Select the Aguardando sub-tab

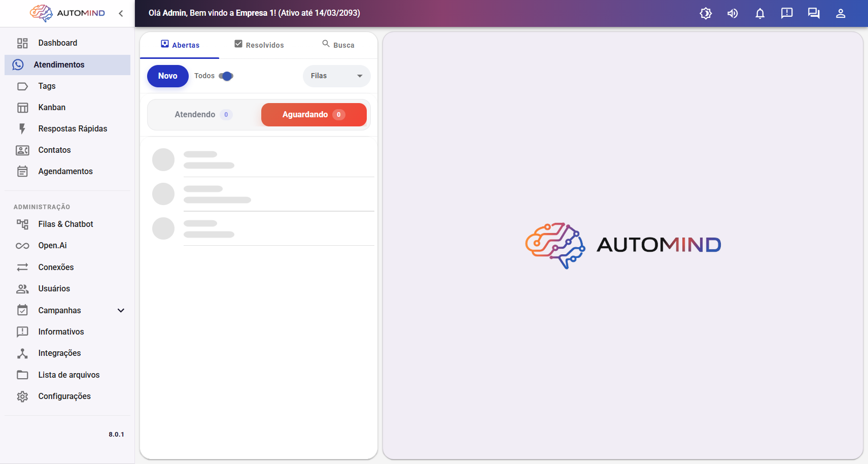[x=314, y=115]
